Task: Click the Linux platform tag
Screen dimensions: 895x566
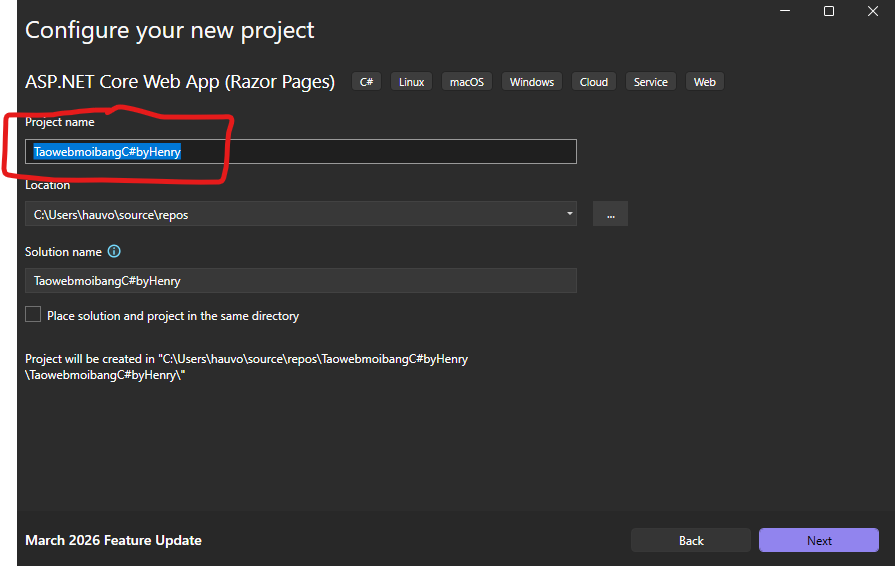Action: (411, 82)
